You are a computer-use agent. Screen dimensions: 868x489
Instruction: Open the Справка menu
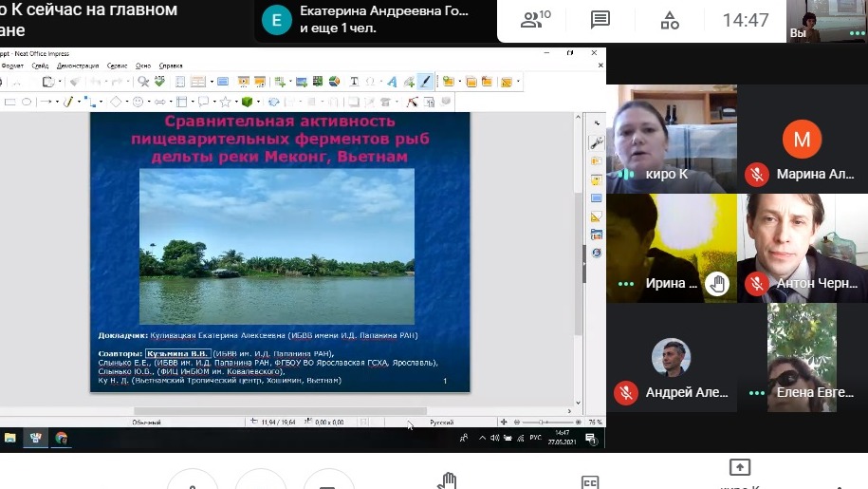click(x=171, y=66)
